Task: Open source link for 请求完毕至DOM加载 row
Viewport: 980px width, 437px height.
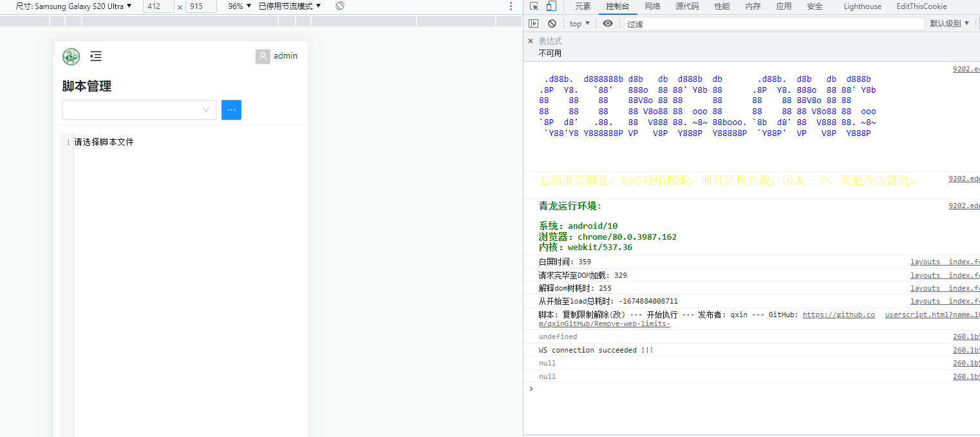Action: [945, 275]
